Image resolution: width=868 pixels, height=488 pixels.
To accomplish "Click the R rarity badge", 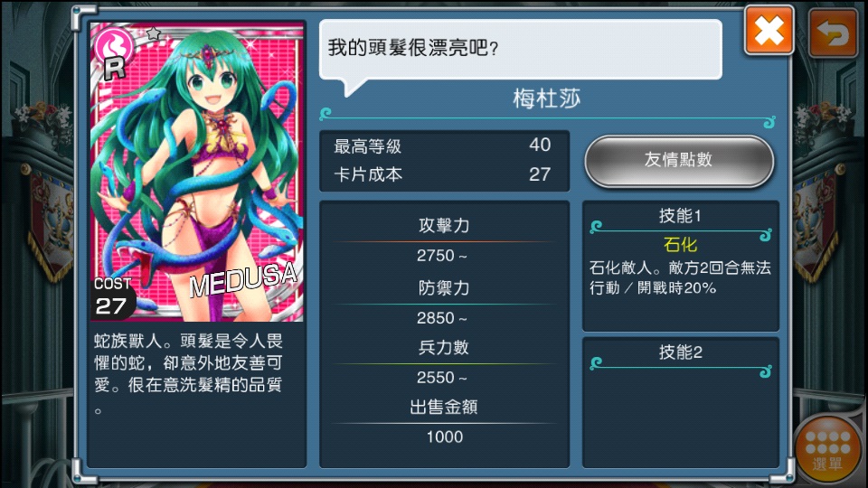I will pos(115,68).
